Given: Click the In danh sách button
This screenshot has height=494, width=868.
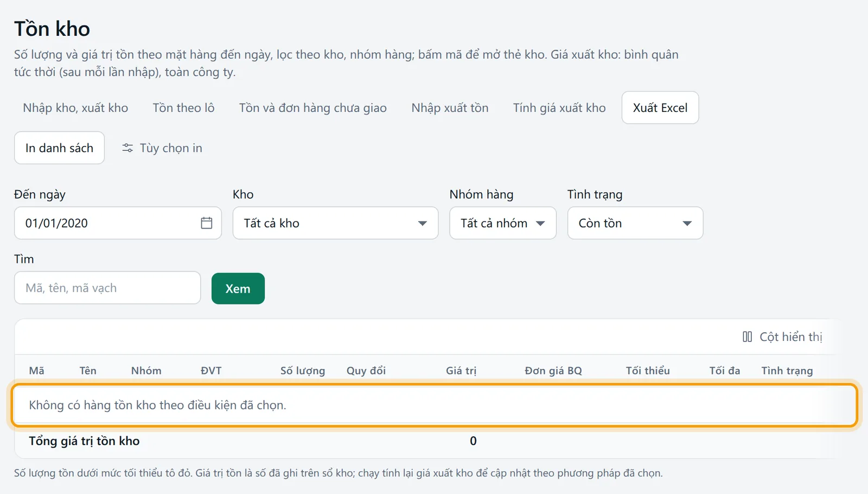Looking at the screenshot, I should tap(59, 148).
